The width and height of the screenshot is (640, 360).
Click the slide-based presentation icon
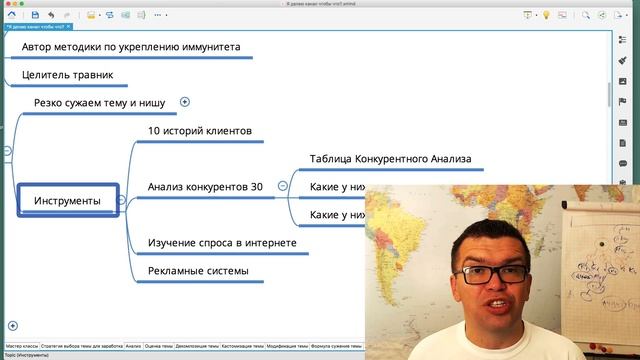point(562,15)
